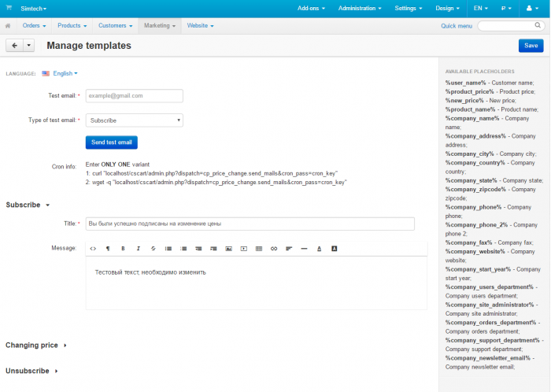Open font color picker in editor
The height and width of the screenshot is (392, 551).
(x=319, y=249)
